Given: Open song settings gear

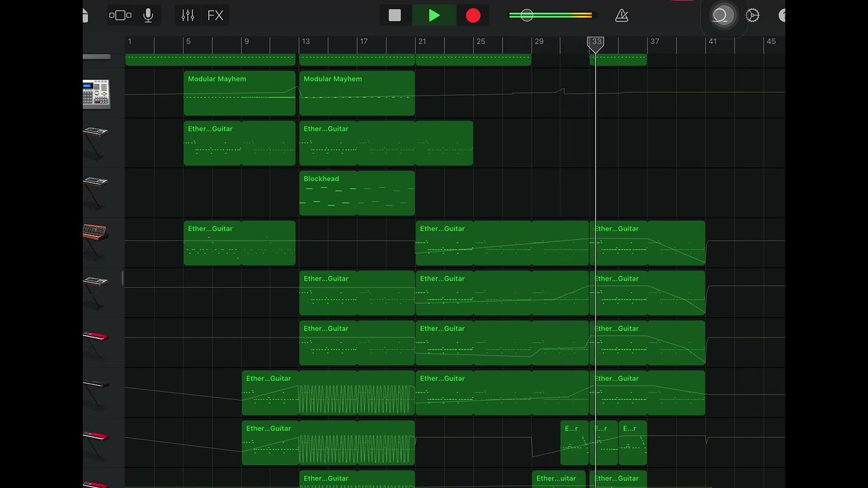Looking at the screenshot, I should pyautogui.click(x=753, y=15).
